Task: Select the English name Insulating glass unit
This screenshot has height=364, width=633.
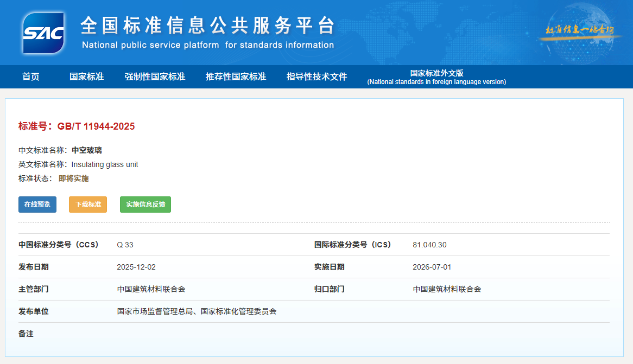Action: tap(105, 164)
